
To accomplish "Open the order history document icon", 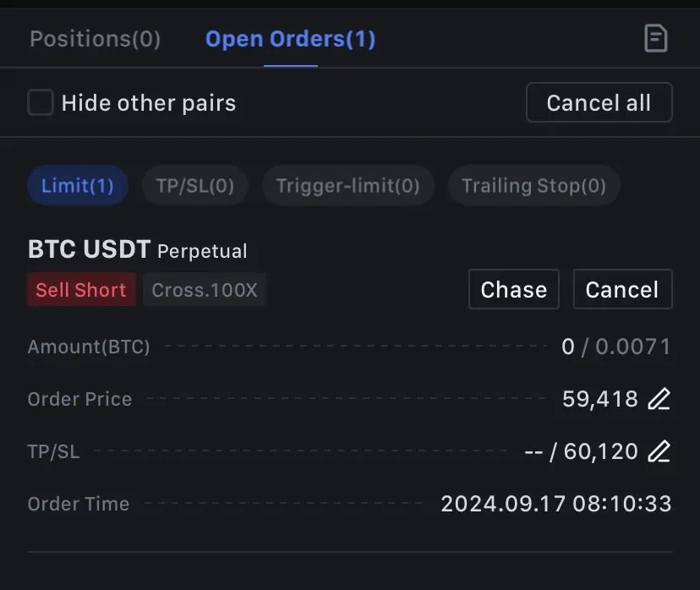I will [x=656, y=38].
